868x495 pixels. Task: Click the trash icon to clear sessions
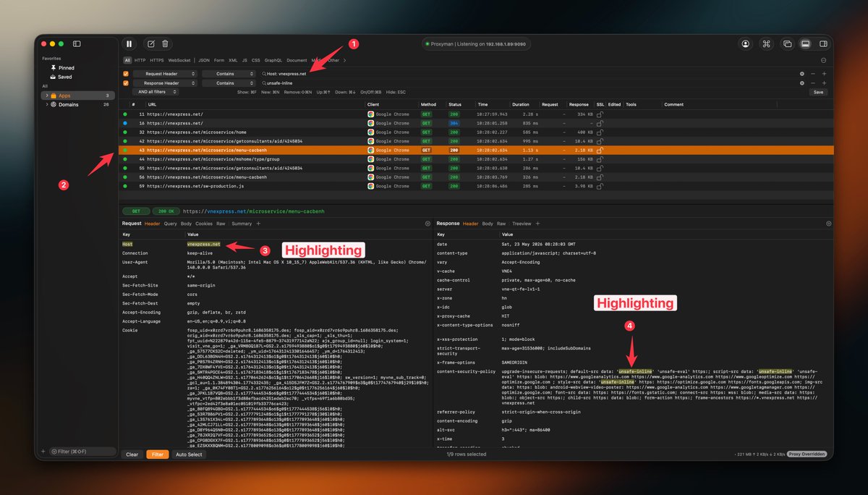[x=165, y=44]
